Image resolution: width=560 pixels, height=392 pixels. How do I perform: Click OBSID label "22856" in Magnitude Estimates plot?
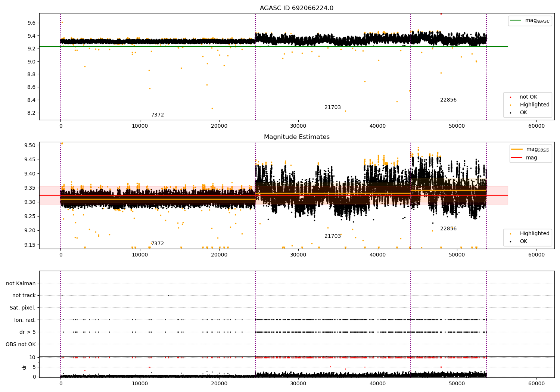pos(448,228)
